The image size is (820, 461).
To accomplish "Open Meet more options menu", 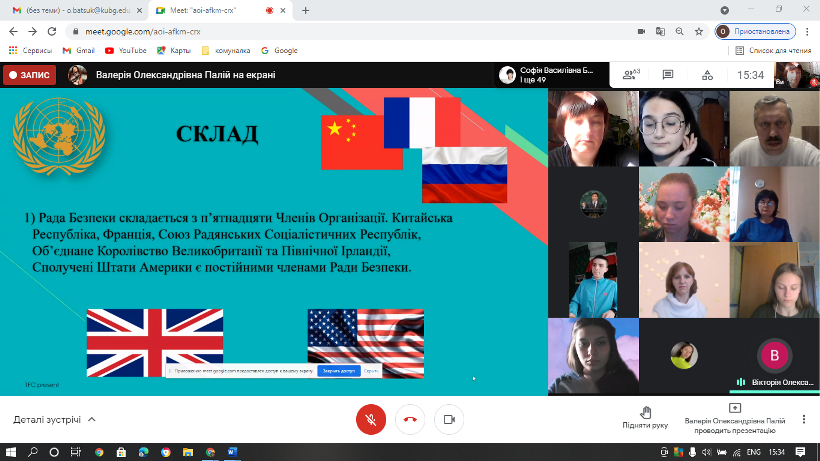I will click(x=804, y=419).
